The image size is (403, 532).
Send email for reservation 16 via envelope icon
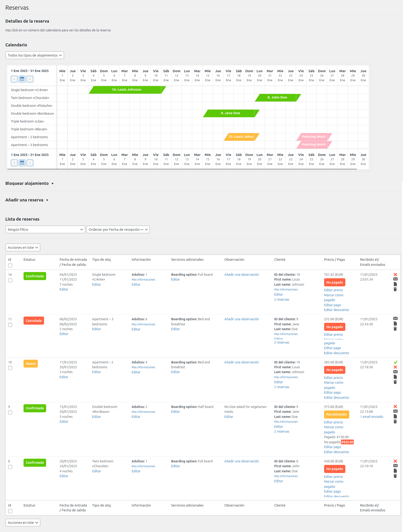pos(395,279)
